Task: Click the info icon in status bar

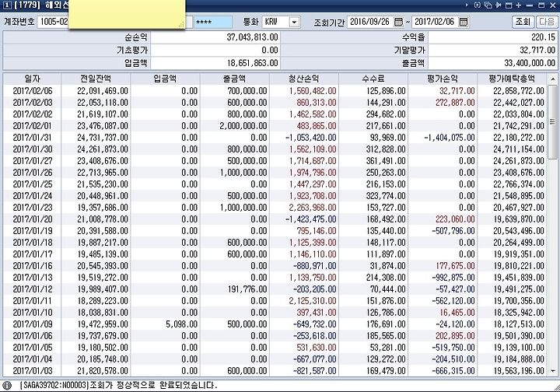Action: point(7,386)
